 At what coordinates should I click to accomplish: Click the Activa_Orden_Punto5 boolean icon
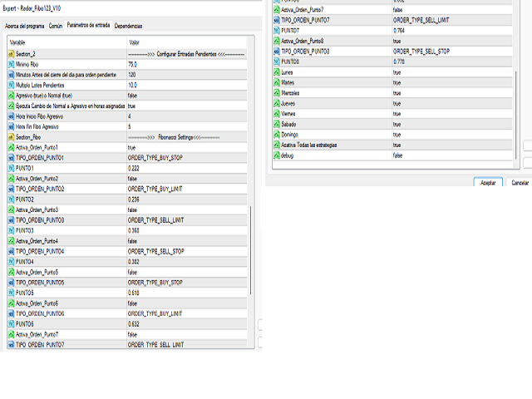(11, 272)
